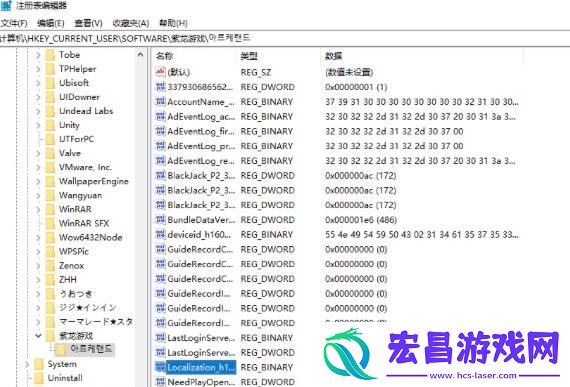Image resolution: width=570 pixels, height=387 pixels.
Task: Click the icon beside LastLoginServe REG_BINARY value
Action: (x=160, y=338)
